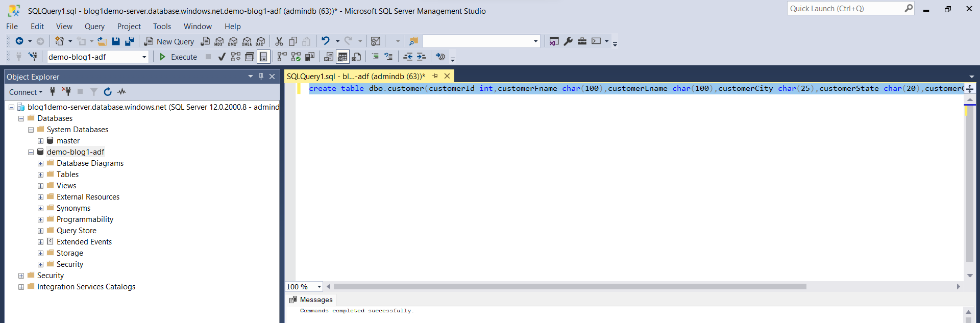Click the Undo arrow icon
The image size is (980, 323).
tap(325, 41)
